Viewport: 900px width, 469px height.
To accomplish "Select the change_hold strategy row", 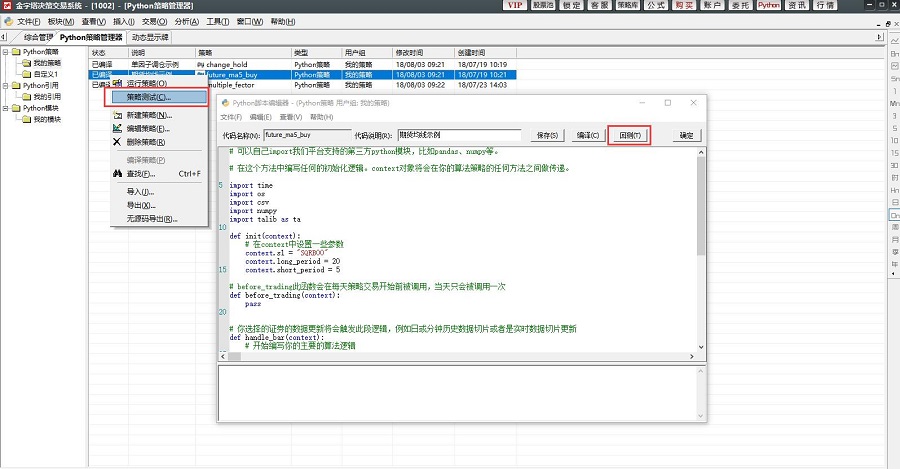I will (302, 64).
